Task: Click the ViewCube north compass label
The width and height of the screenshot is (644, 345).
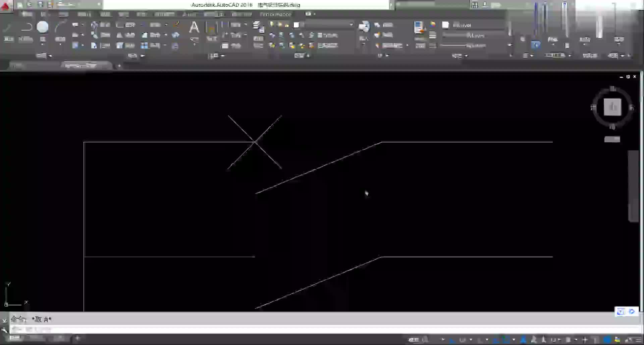Action: pyautogui.click(x=613, y=89)
